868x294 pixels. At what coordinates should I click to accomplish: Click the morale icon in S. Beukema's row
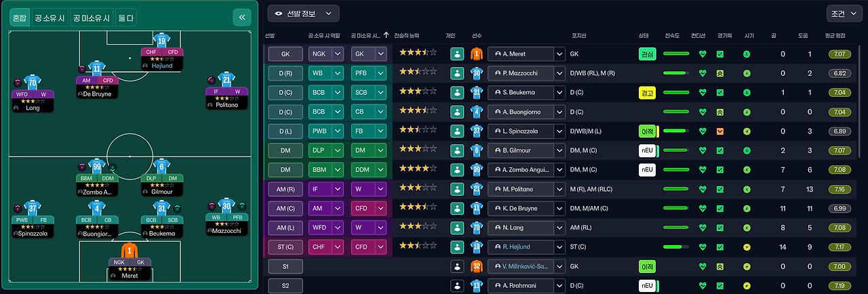(747, 93)
